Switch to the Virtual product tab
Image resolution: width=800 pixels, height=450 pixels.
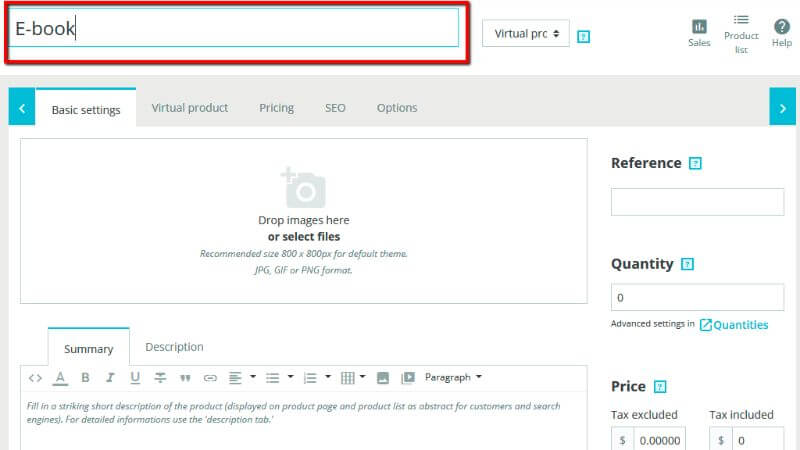tap(189, 108)
